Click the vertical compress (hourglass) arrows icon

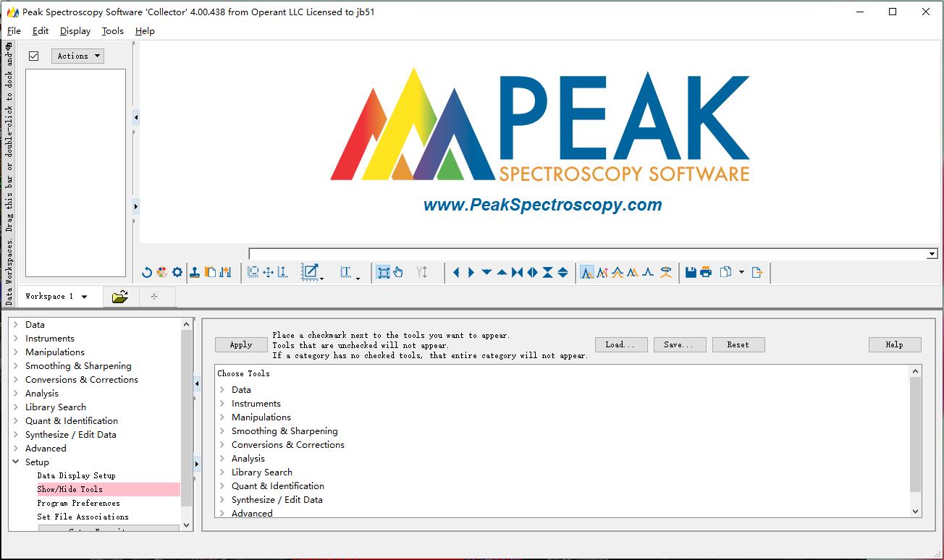coord(547,272)
